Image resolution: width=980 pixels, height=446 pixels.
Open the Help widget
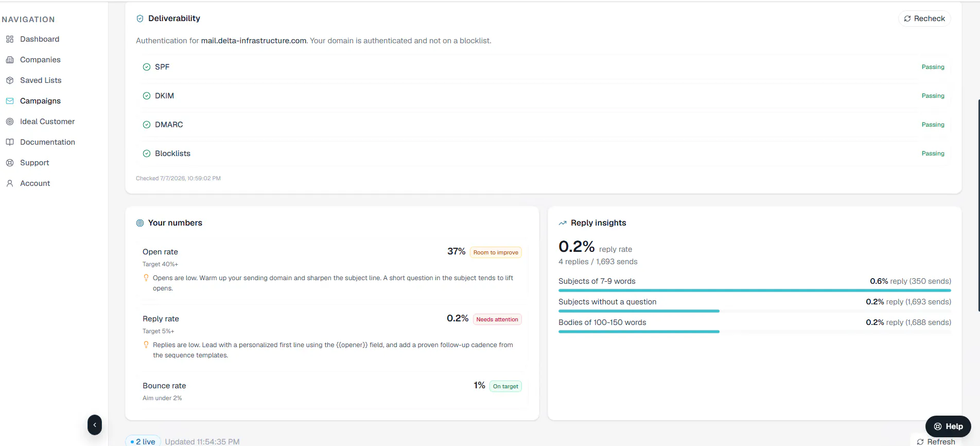[948, 426]
